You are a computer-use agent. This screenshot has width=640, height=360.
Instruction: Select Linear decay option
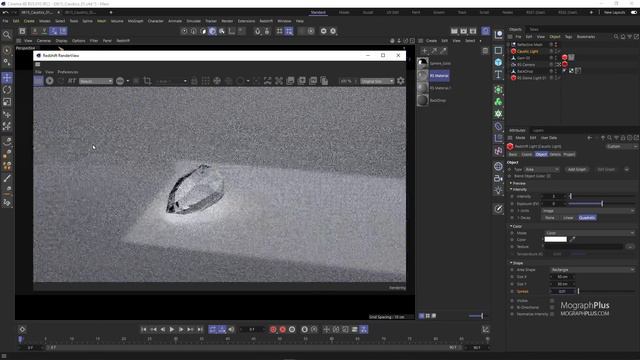click(x=568, y=218)
